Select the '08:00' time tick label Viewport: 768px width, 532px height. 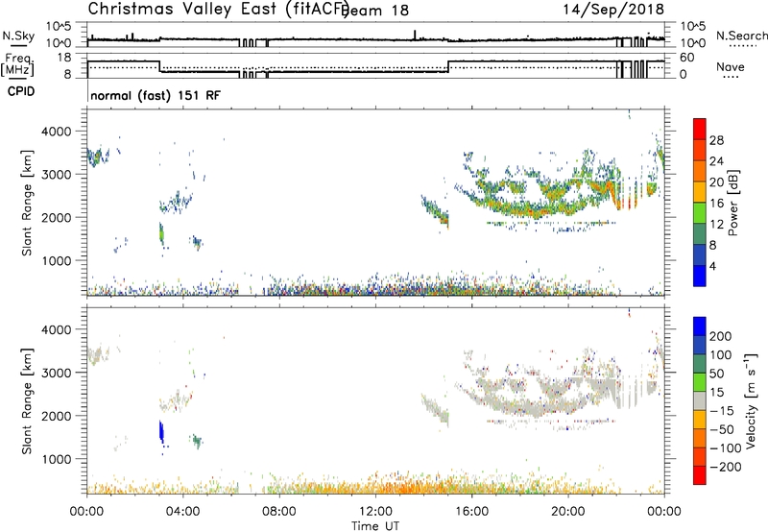(x=278, y=512)
